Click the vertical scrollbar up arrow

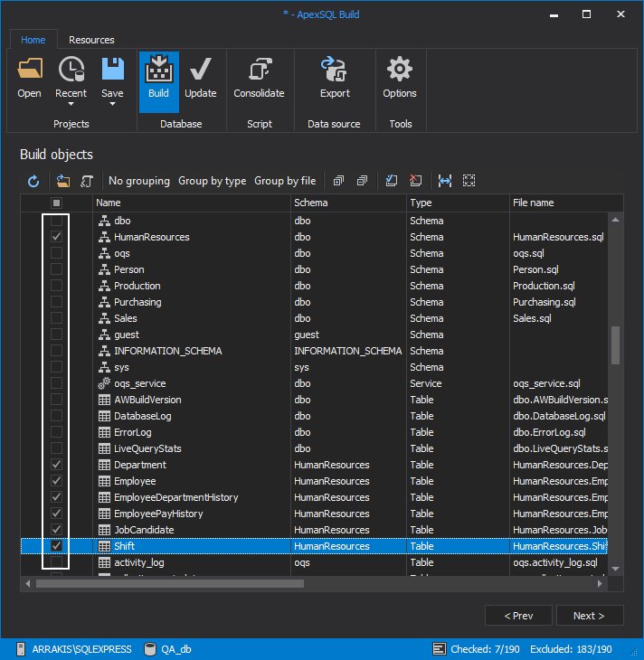pos(615,220)
